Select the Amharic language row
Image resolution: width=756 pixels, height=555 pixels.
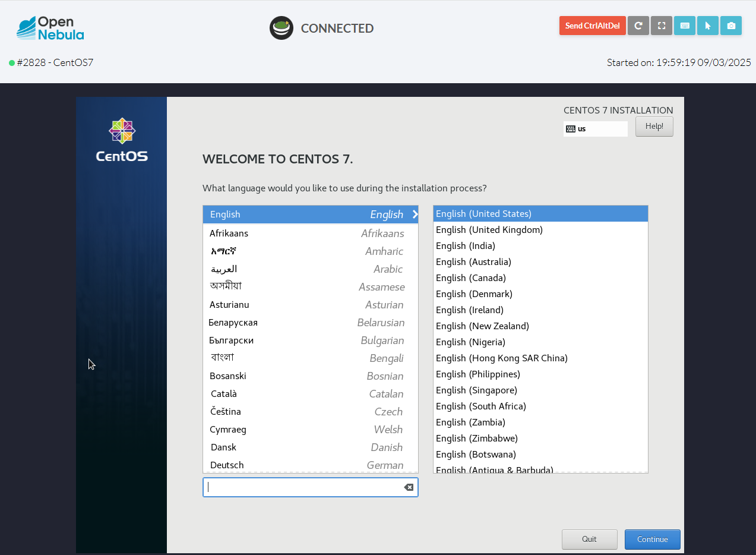click(x=311, y=251)
